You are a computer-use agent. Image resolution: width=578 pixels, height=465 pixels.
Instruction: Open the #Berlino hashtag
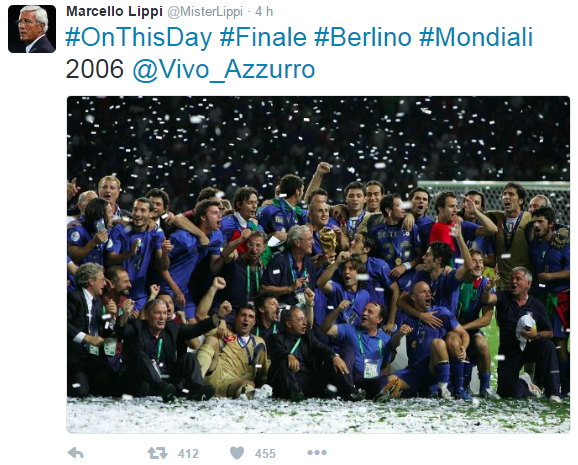tap(363, 37)
